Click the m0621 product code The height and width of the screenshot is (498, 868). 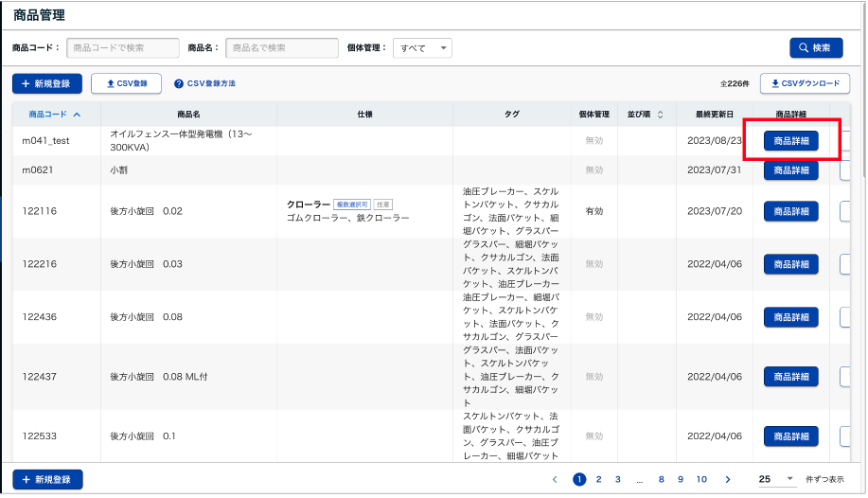[38, 170]
